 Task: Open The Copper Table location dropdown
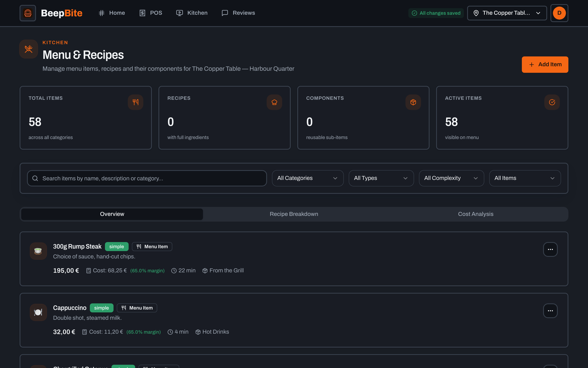(507, 13)
